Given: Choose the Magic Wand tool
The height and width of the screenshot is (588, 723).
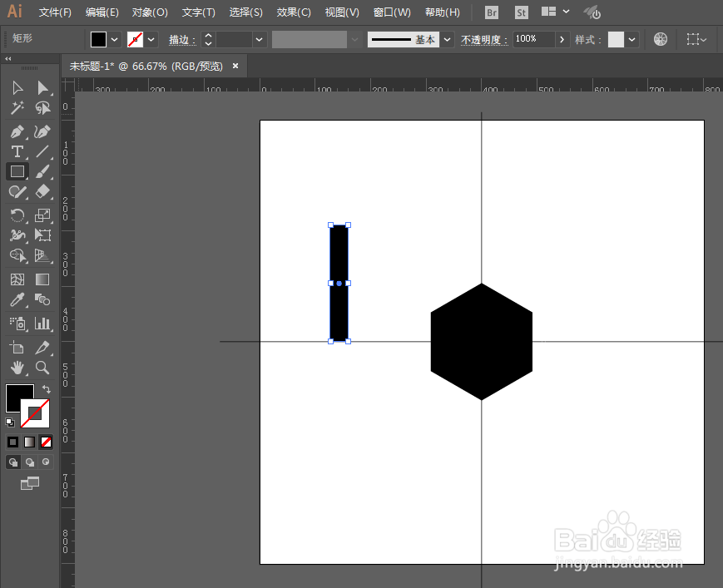Looking at the screenshot, I should (x=17, y=108).
